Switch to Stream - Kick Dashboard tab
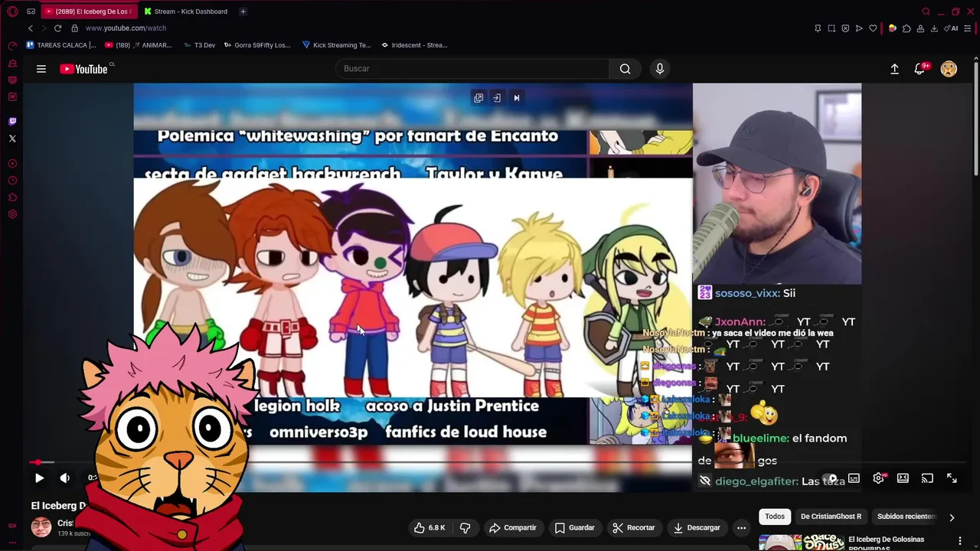Screen dimensions: 980x551 185,11
